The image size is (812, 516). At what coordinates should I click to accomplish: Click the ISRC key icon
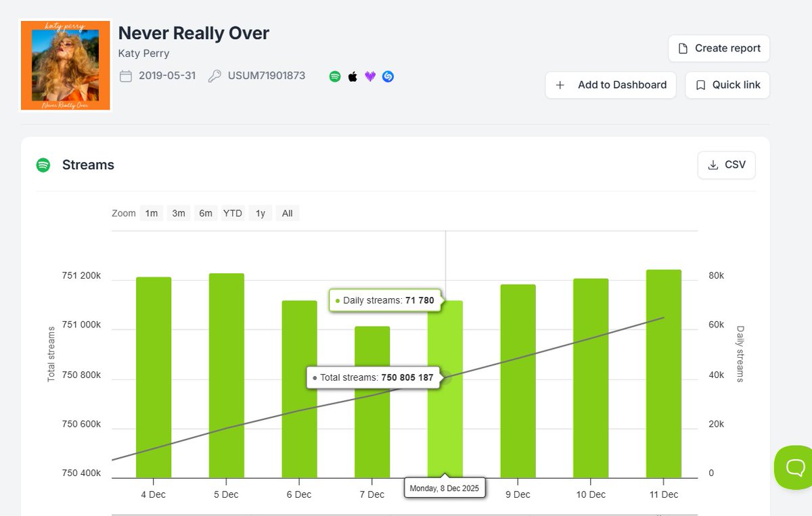coord(215,76)
